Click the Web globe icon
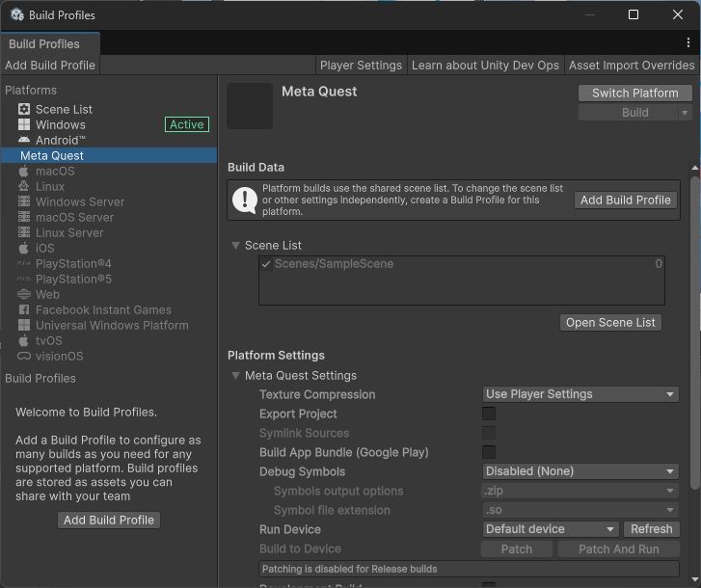 [24, 294]
